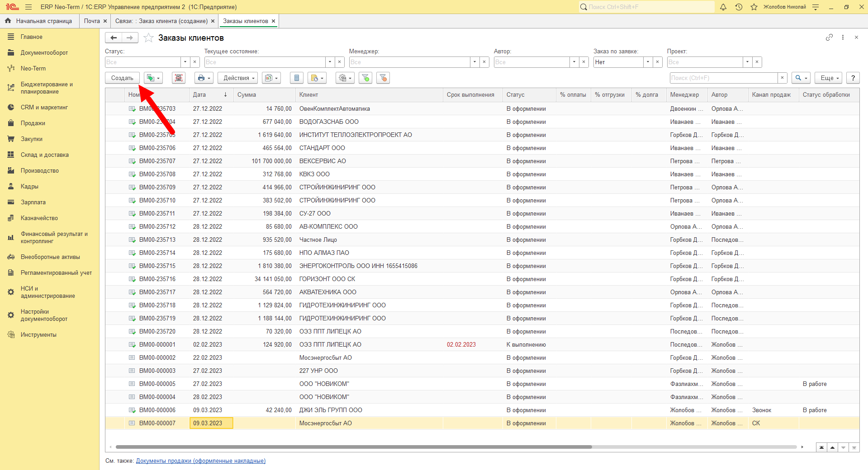
Task: Click the global search field Ctrl+Shift+F
Action: [647, 7]
